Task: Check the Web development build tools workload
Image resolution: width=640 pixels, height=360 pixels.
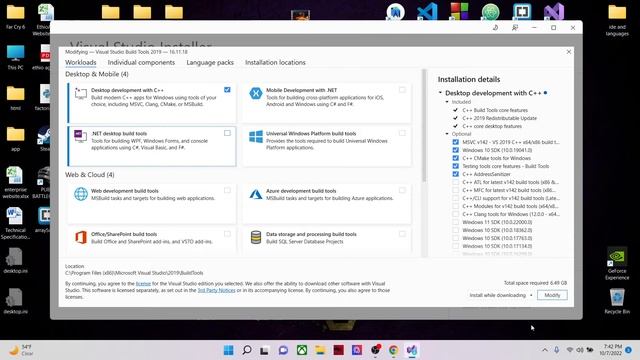Action: coord(227,190)
